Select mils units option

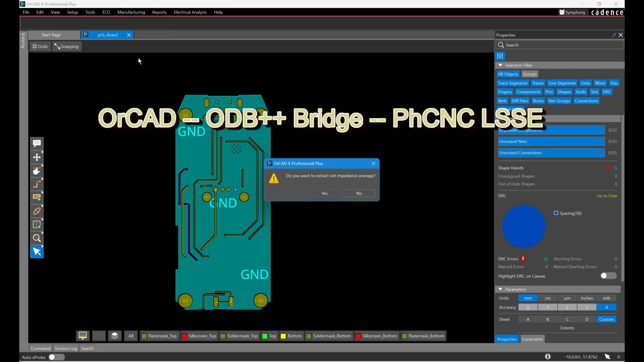606,298
